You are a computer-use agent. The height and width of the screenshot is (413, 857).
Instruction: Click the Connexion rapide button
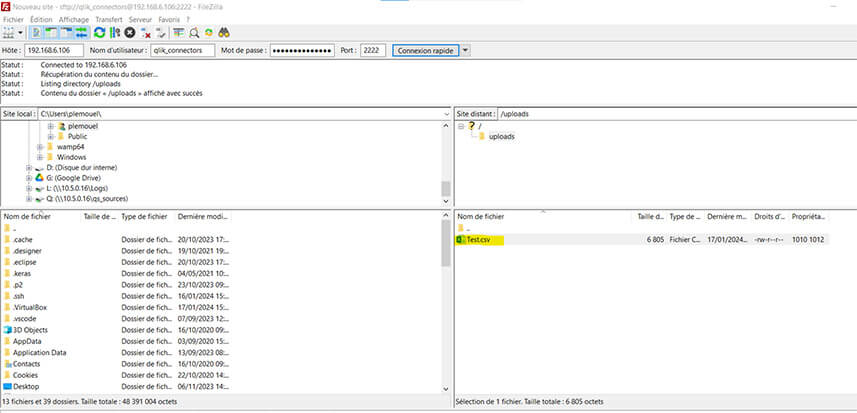(425, 50)
